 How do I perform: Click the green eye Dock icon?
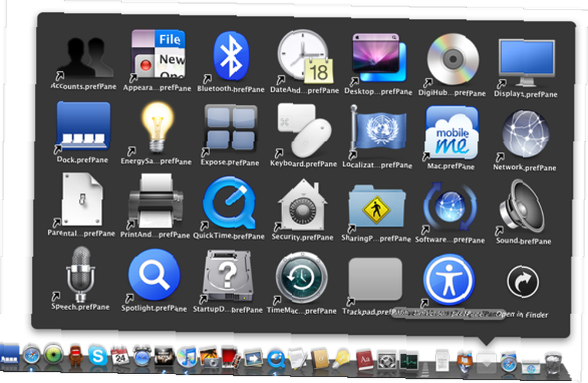54,354
